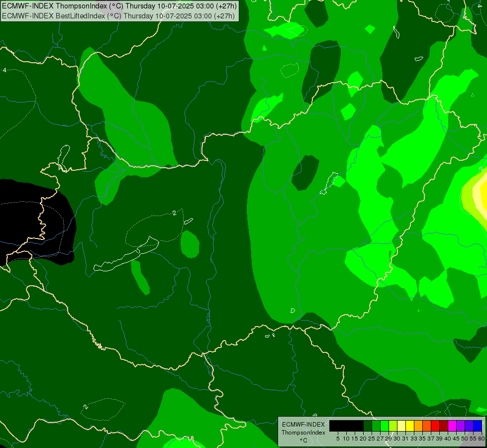Click the legend tick value 31
The image size is (487, 448).
[405, 439]
